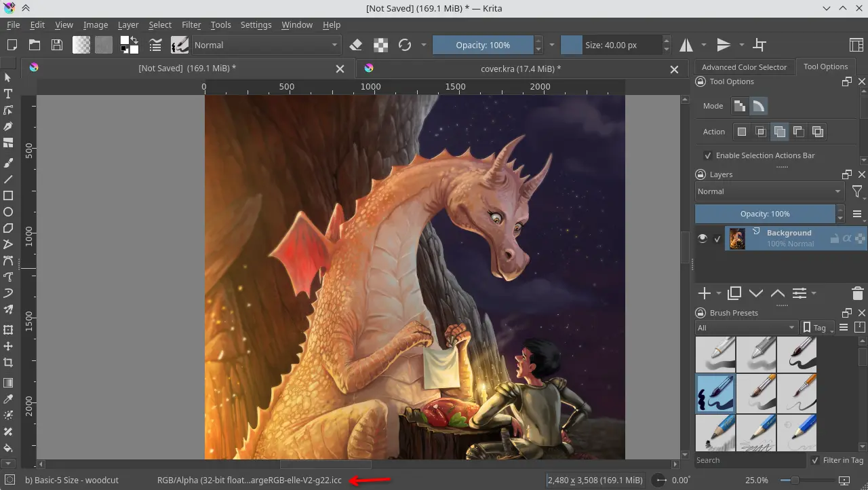Select the Ellipse shape tool

(x=8, y=212)
